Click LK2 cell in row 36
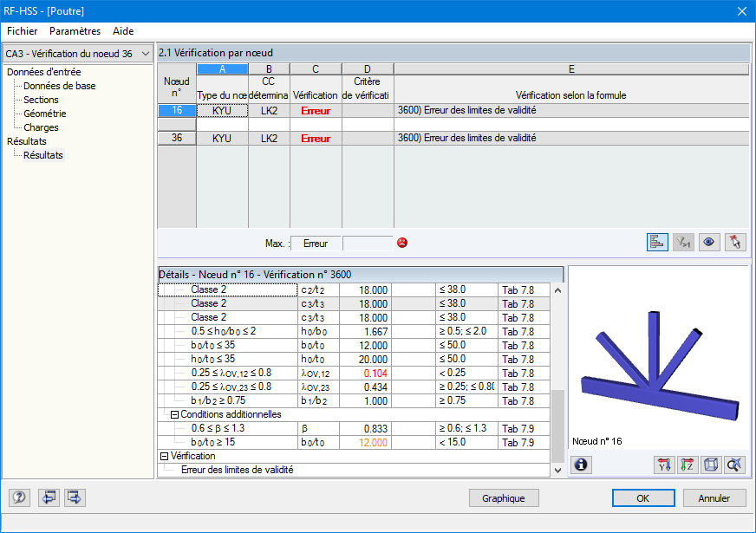Screen dimensions: 756x533 pyautogui.click(x=269, y=139)
